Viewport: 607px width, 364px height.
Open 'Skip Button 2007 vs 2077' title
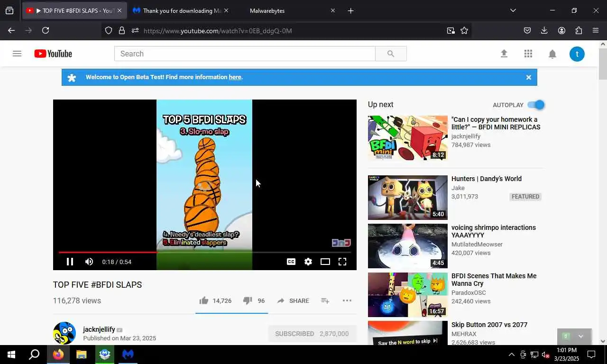click(x=489, y=325)
